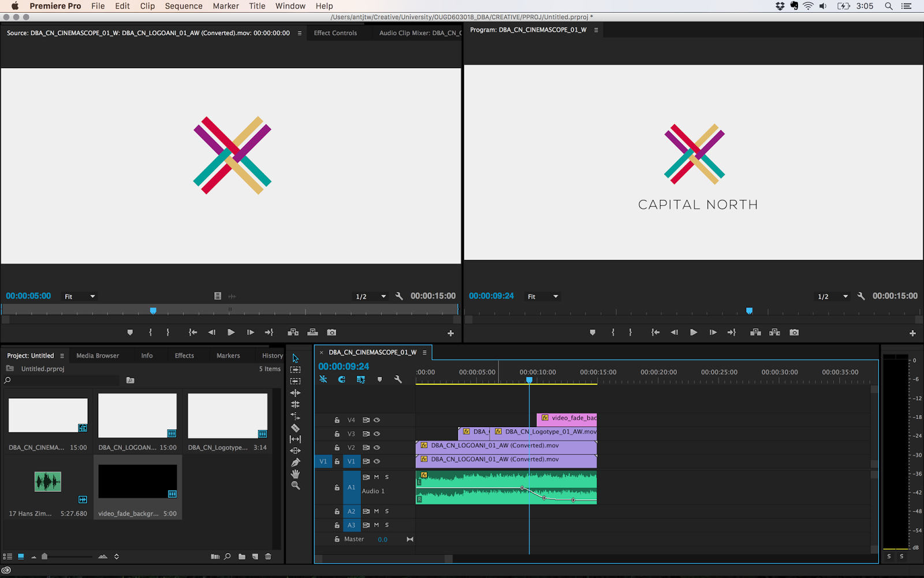Select the video_fade_background clip thumbnail

[137, 481]
